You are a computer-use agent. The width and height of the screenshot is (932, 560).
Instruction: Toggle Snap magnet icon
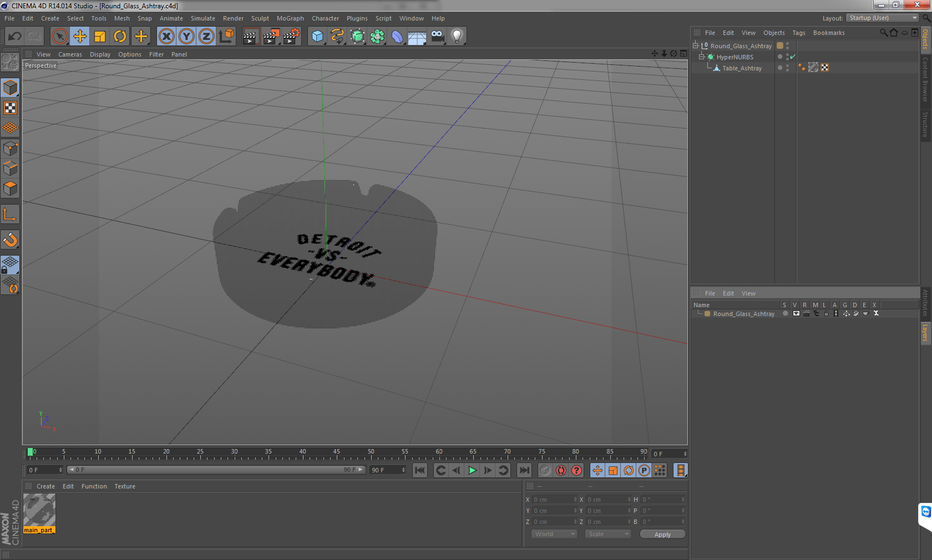[x=10, y=240]
